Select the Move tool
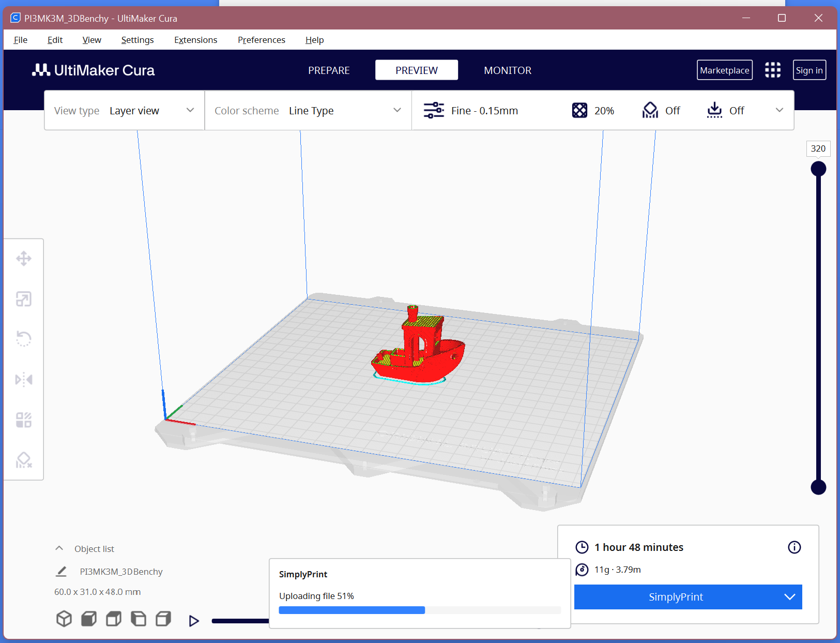The width and height of the screenshot is (840, 643). [24, 259]
